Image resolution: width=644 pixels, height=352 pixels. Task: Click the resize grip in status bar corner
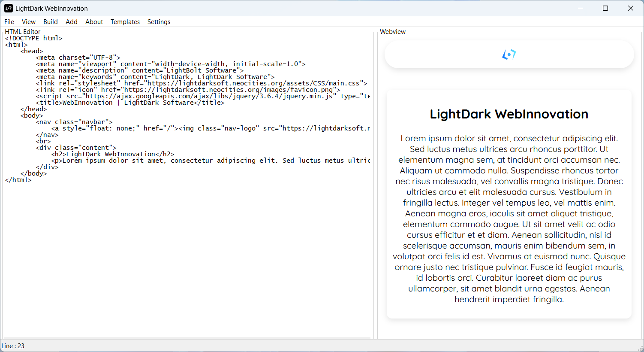pyautogui.click(x=640, y=348)
